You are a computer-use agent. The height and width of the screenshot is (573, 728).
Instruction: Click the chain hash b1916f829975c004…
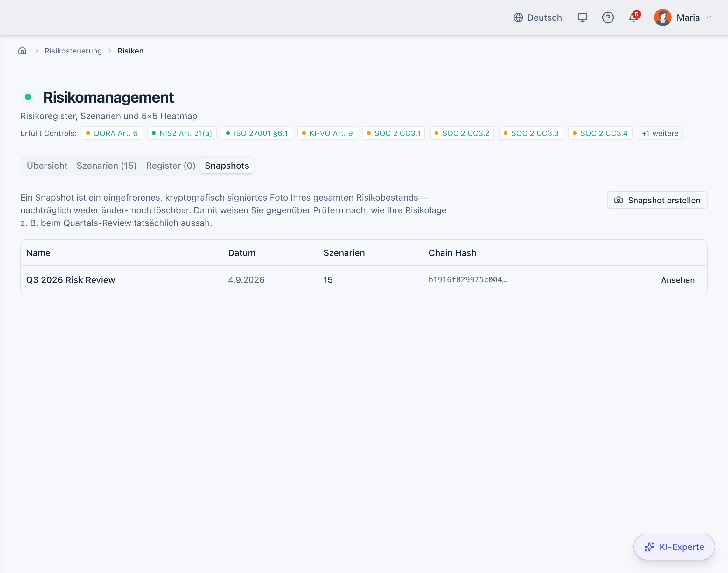pos(467,280)
